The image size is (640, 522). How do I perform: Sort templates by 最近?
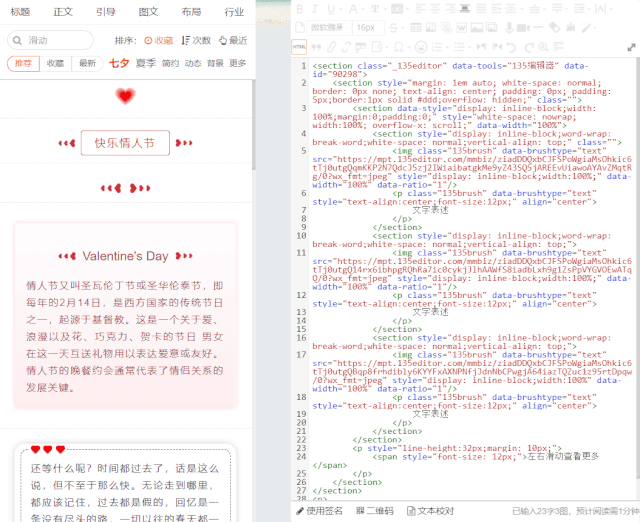[233, 40]
